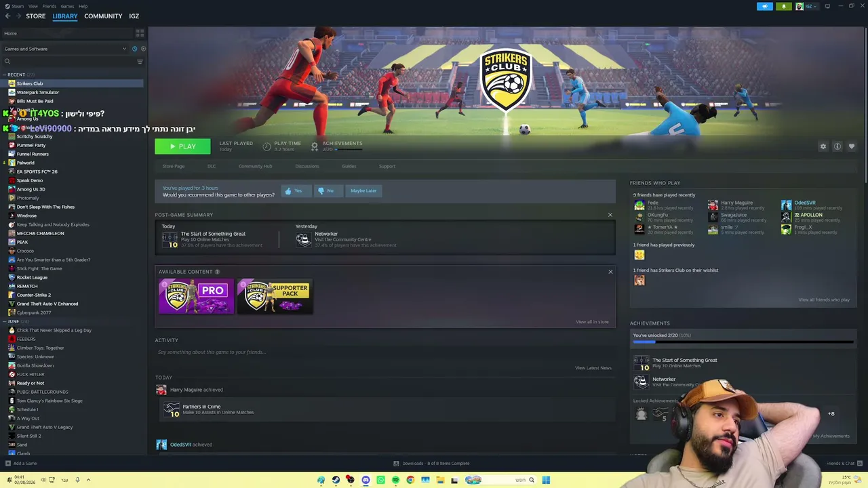The height and width of the screenshot is (488, 868).
Task: Open Google Chrome from the taskbar
Action: 410,481
